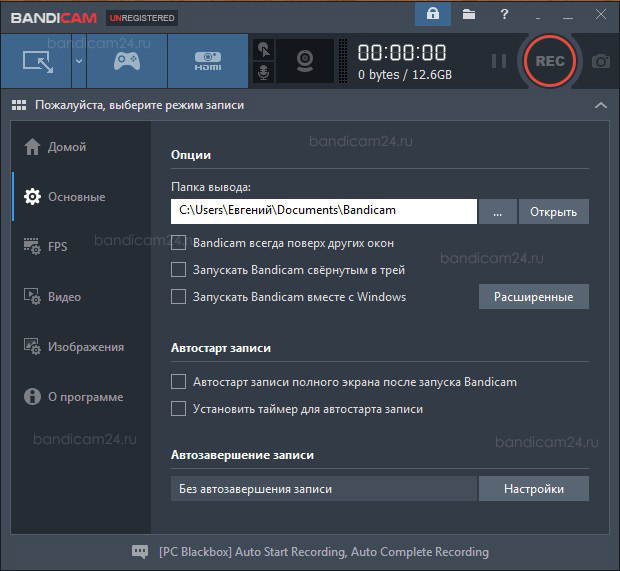This screenshot has width=620, height=571.
Task: Open the Основные settings tab
Action: (x=81, y=197)
